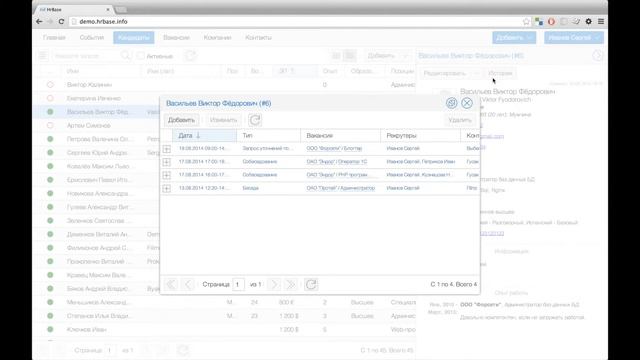The width and height of the screenshot is (640, 360).
Task: Click refresh icon in dialog pager
Action: [x=311, y=284]
